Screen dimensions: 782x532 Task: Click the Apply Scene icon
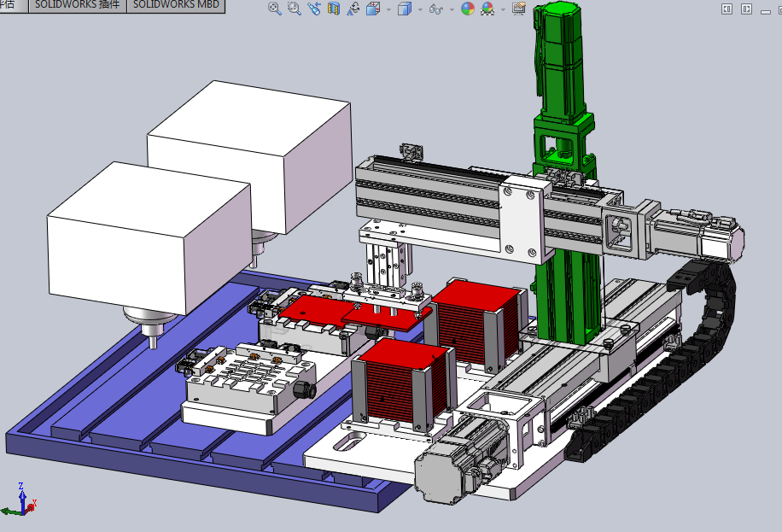pyautogui.click(x=487, y=9)
